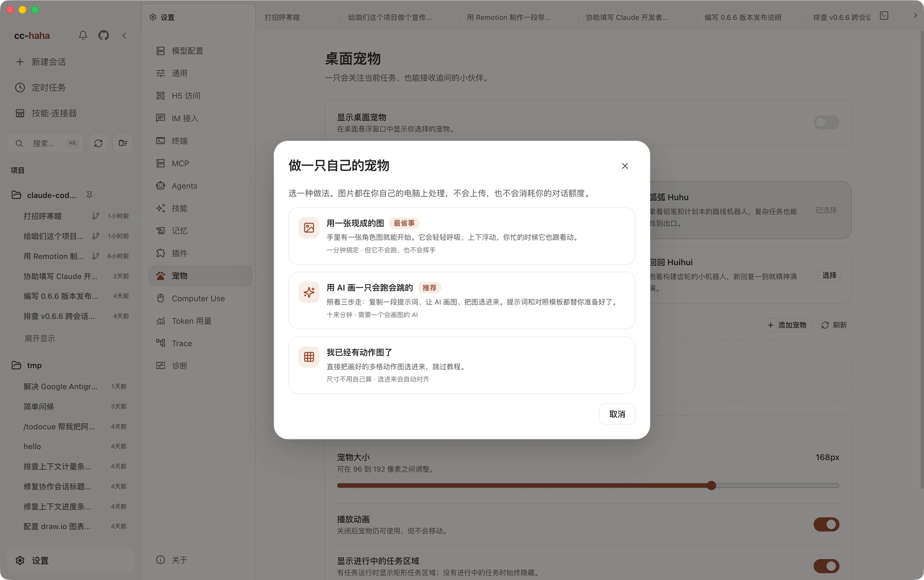Click the pin icon next to claude-cod...
The image size is (924, 580).
pos(90,195)
